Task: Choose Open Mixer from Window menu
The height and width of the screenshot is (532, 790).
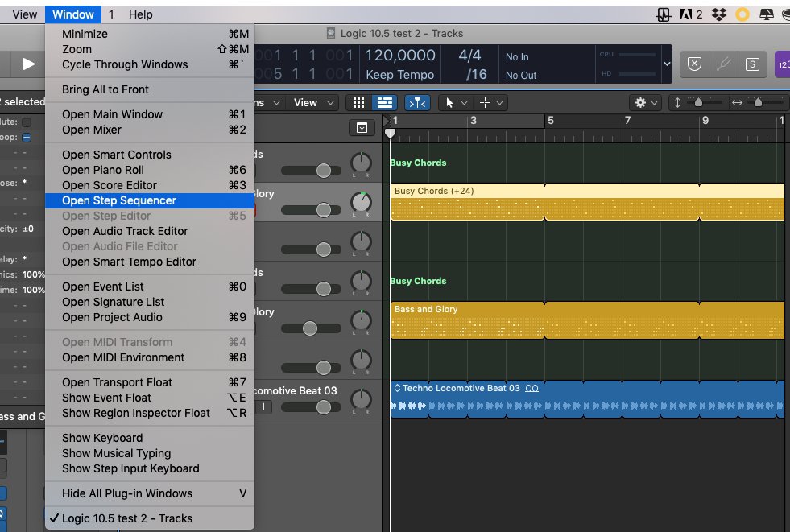Action: (x=92, y=130)
